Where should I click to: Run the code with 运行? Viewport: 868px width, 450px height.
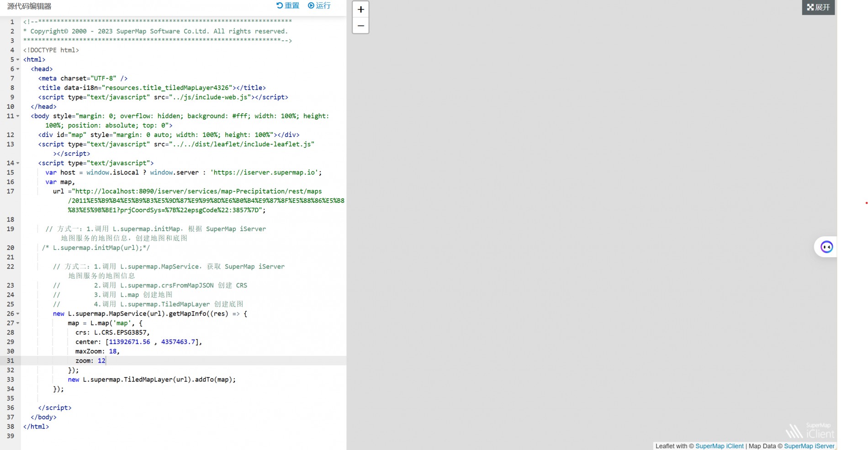319,5
